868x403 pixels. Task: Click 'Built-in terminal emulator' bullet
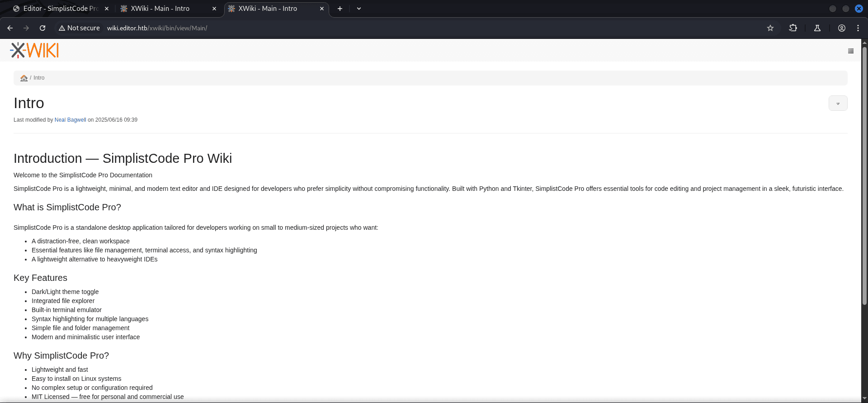[66, 310]
